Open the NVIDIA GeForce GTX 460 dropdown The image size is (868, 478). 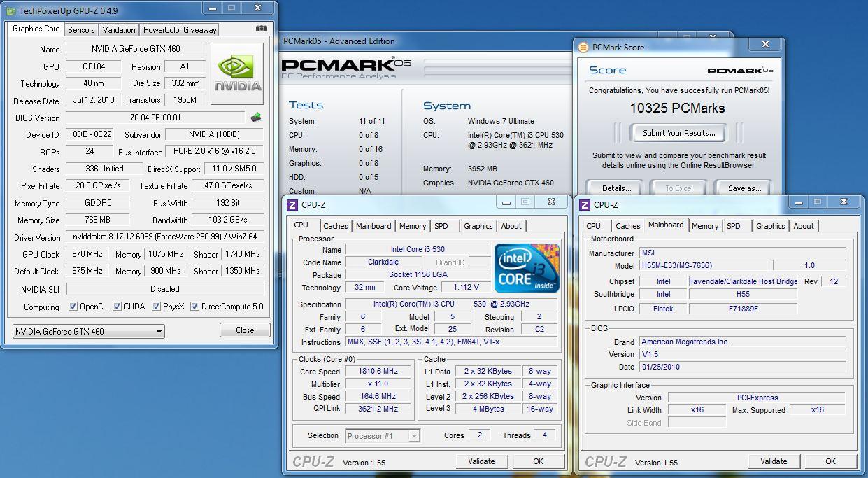click(x=89, y=331)
